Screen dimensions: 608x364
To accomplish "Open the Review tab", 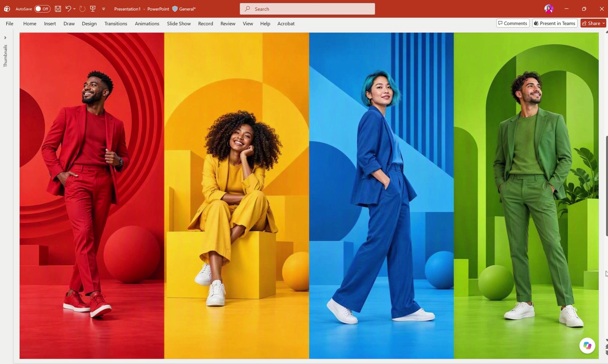I will tap(228, 24).
